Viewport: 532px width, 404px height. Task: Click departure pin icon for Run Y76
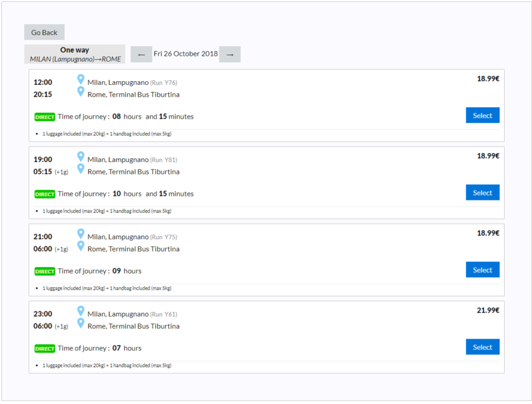(x=80, y=79)
